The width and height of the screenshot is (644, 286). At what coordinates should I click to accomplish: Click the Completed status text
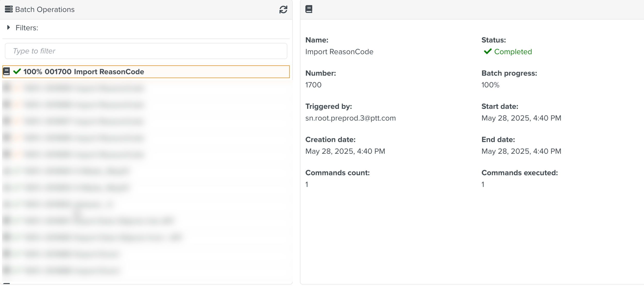pos(513,52)
